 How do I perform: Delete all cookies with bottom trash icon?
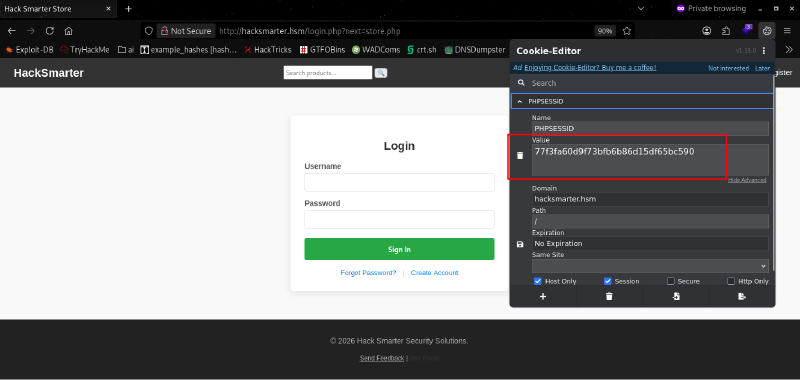click(609, 296)
